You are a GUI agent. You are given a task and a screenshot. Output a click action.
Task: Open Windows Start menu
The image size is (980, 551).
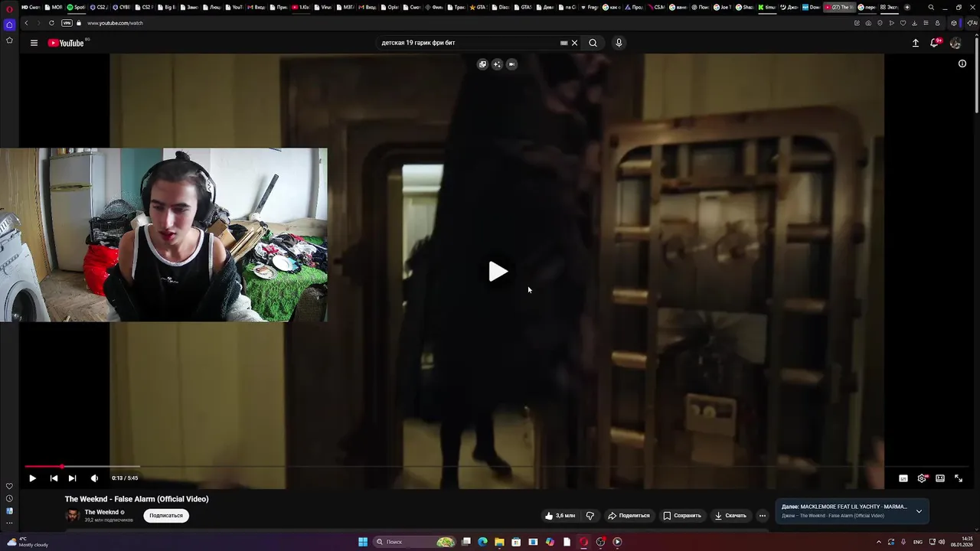tap(363, 542)
